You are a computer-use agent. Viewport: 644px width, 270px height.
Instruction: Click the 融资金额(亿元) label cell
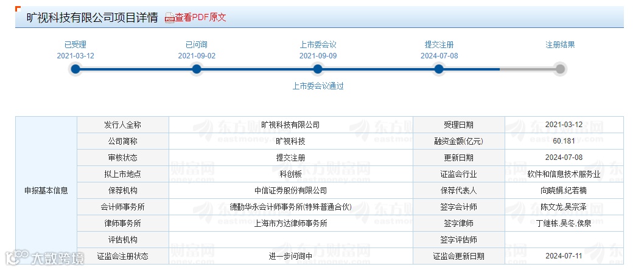[x=459, y=141]
